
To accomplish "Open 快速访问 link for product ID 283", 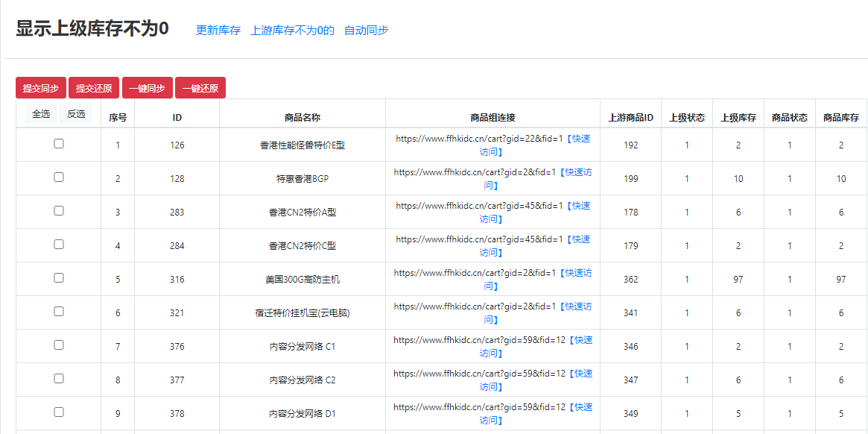I will [534, 213].
